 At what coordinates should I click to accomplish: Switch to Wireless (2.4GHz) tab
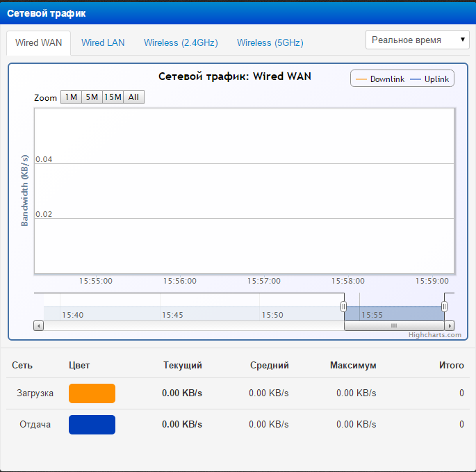point(181,42)
